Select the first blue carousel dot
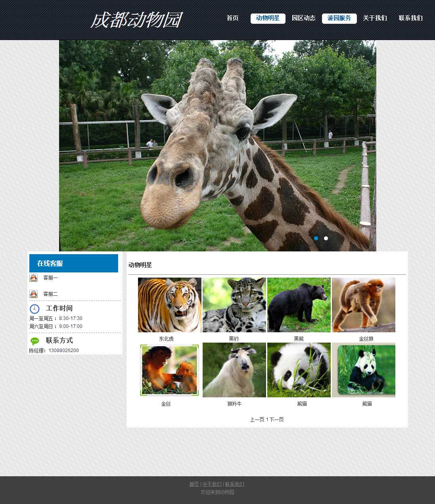This screenshot has height=504, width=435. tap(316, 238)
